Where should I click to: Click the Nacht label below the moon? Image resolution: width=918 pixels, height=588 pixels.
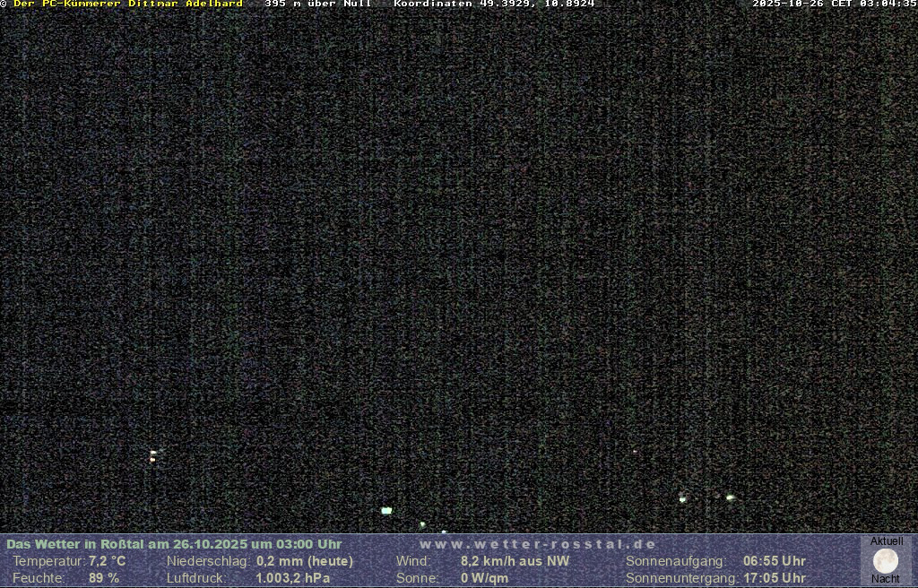[886, 579]
